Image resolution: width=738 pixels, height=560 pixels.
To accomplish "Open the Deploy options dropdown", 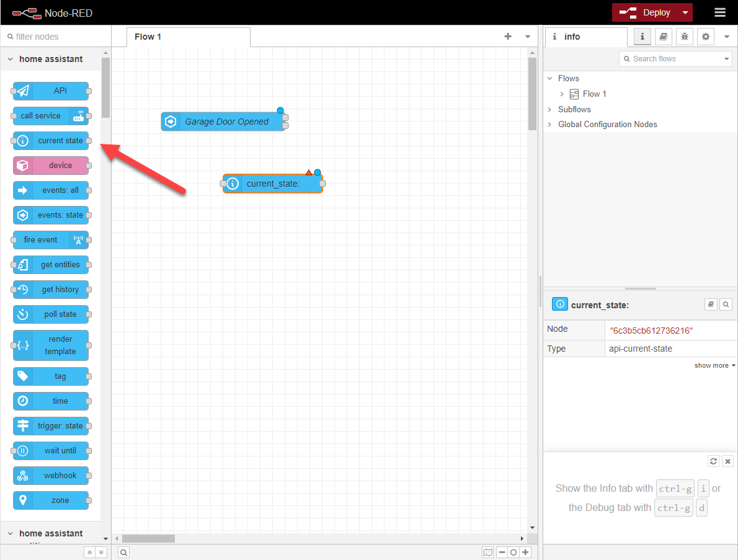I will pyautogui.click(x=685, y=12).
